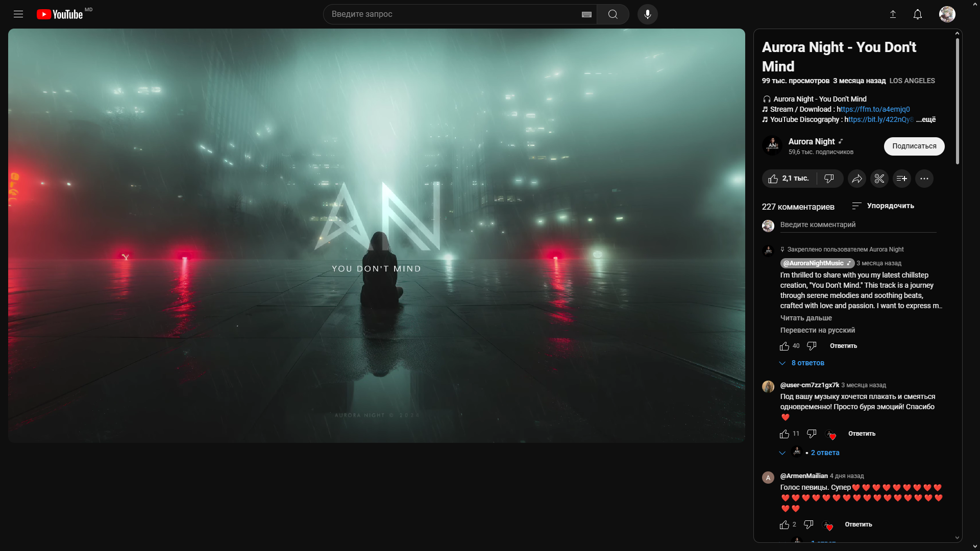Create a clip with scissors icon
Image resolution: width=980 pixels, height=551 pixels.
[x=879, y=179]
